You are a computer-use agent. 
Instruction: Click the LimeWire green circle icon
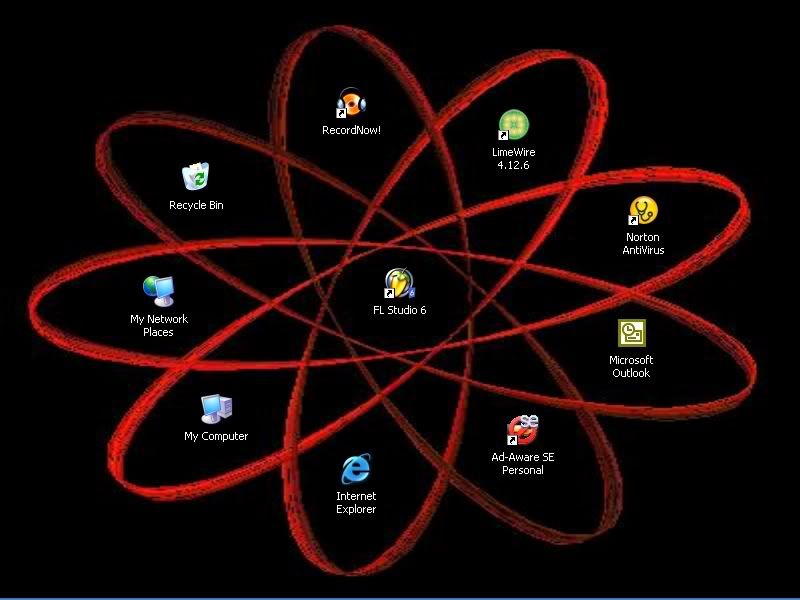pos(513,126)
